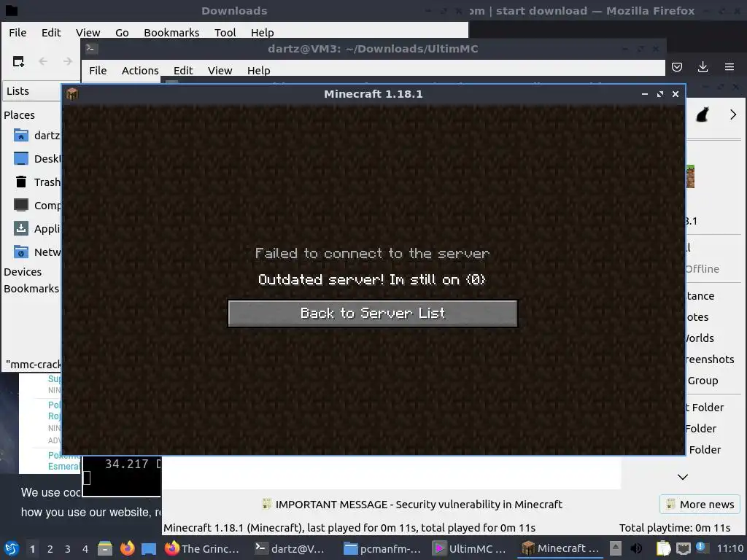Click the UltimMC cat icon

[703, 114]
